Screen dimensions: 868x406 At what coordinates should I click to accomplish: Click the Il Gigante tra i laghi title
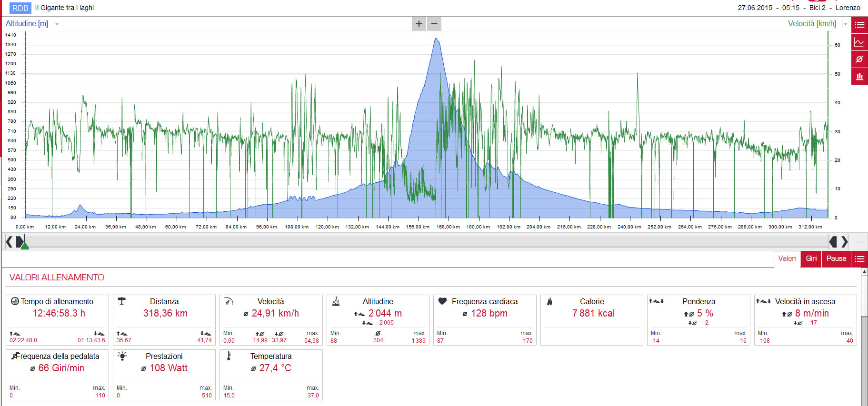pos(64,8)
